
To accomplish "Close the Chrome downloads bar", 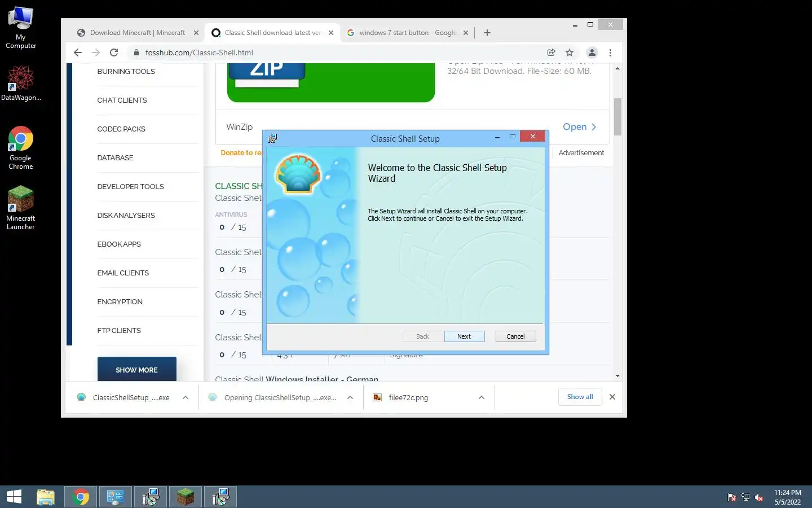I will point(612,397).
